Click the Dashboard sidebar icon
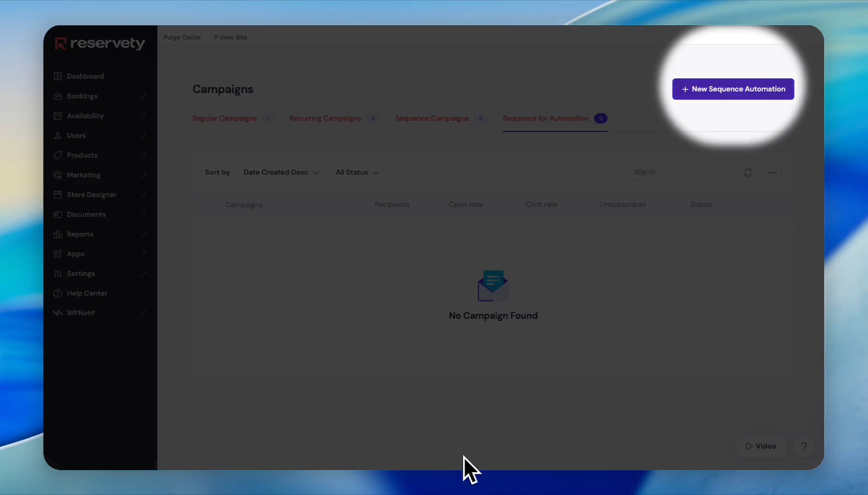 pos(57,76)
